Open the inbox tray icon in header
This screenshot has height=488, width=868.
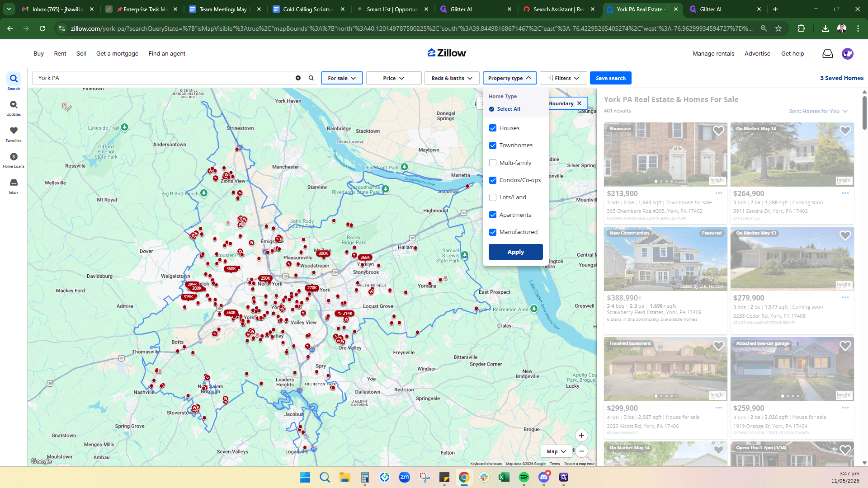(x=827, y=54)
